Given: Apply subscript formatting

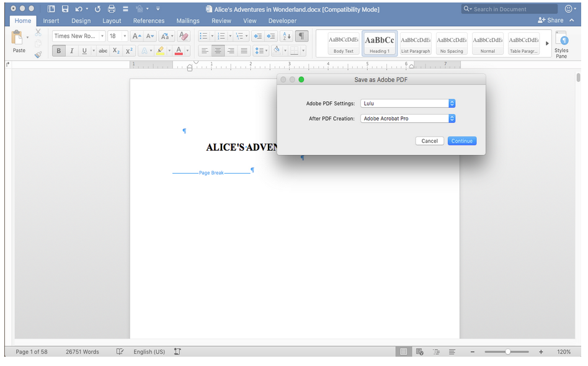Looking at the screenshot, I should click(116, 51).
